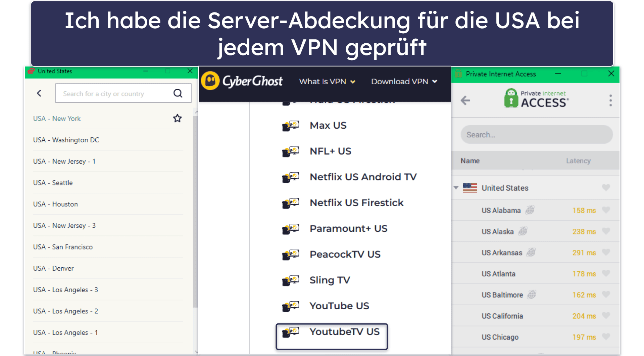This screenshot has width=644, height=356.
Task: Select the US Atlanta region
Action: pos(536,274)
